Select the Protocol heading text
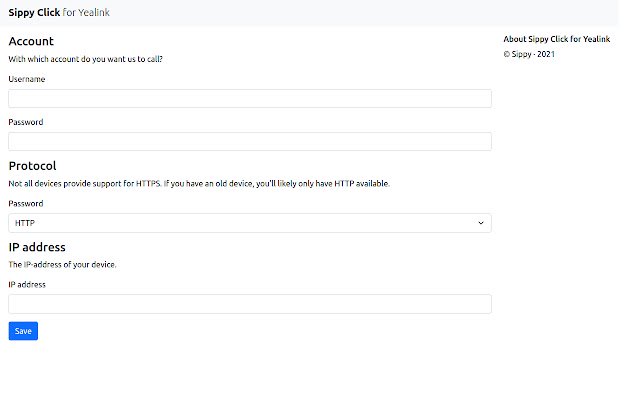The image size is (640, 400). click(32, 166)
